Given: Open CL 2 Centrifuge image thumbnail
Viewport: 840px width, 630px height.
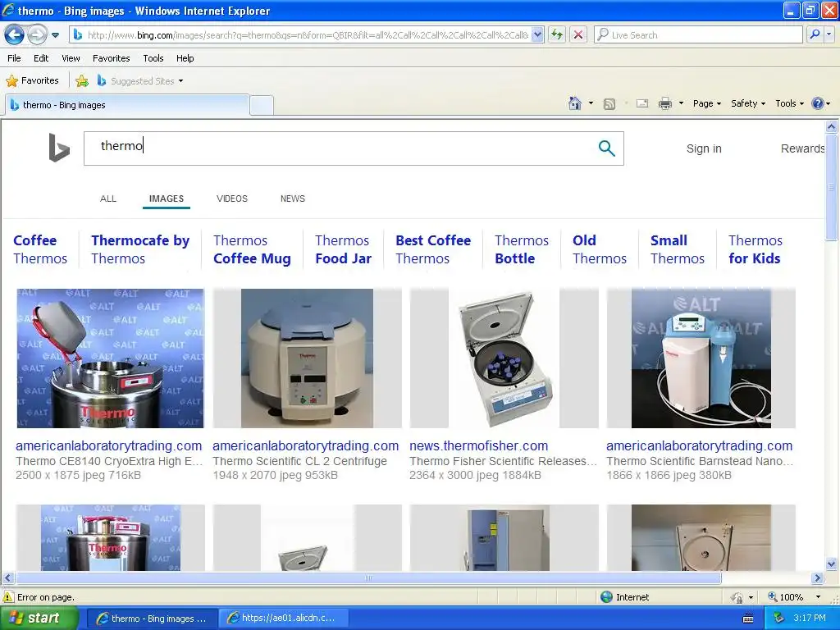Looking at the screenshot, I should tap(307, 358).
